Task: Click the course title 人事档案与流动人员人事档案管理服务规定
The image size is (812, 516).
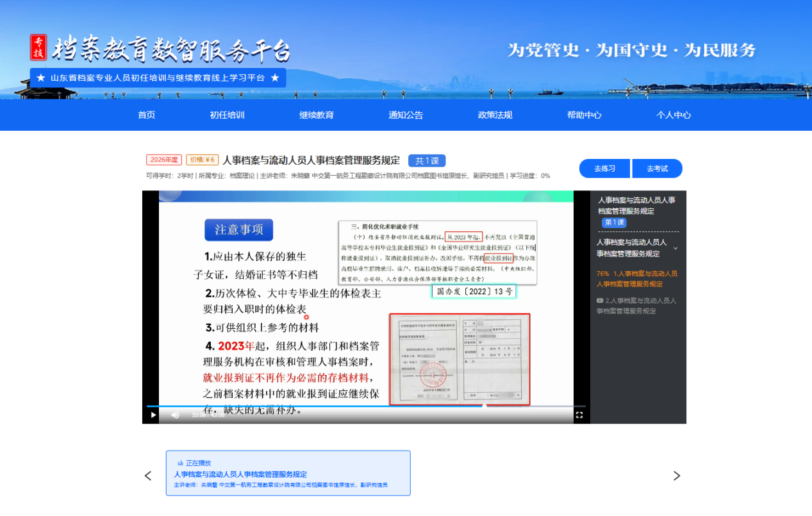Action: click(311, 160)
